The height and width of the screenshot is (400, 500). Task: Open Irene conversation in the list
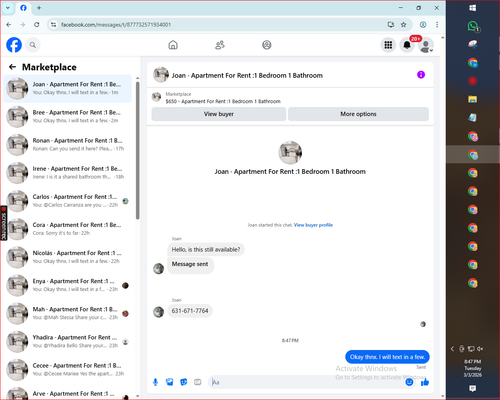(68, 173)
